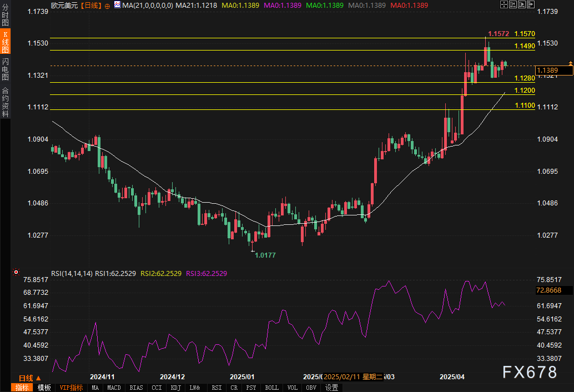Switch to the 分时图 sidebar view
Image resolution: width=574 pixels, height=392 pixels.
pyautogui.click(x=5, y=14)
